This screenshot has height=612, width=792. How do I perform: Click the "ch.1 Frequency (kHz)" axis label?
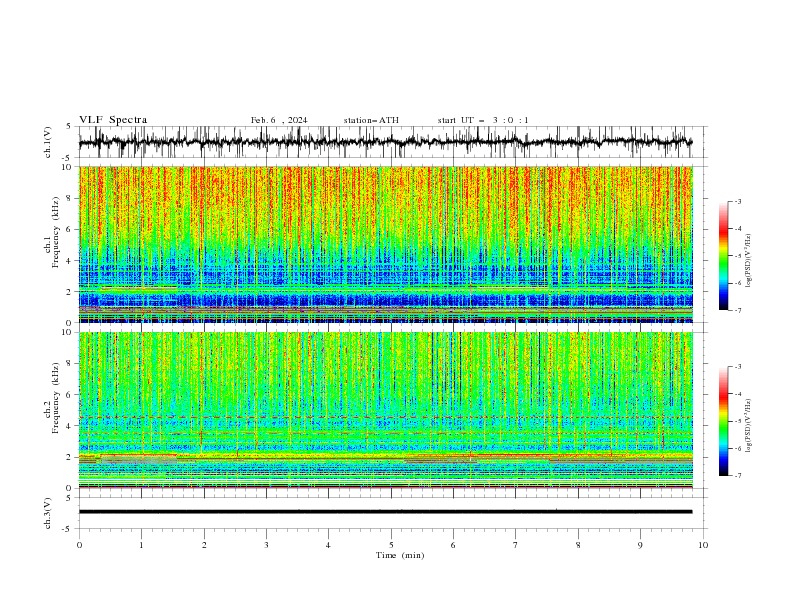click(51, 232)
